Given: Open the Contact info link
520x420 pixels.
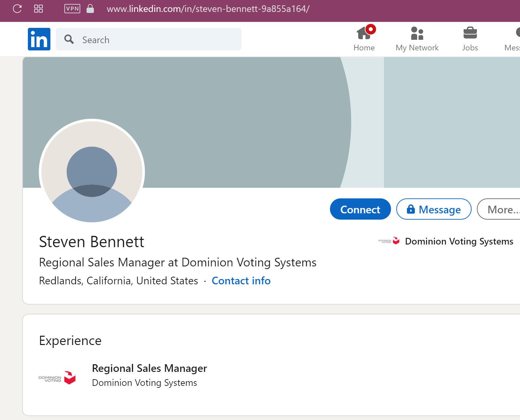Looking at the screenshot, I should point(241,281).
